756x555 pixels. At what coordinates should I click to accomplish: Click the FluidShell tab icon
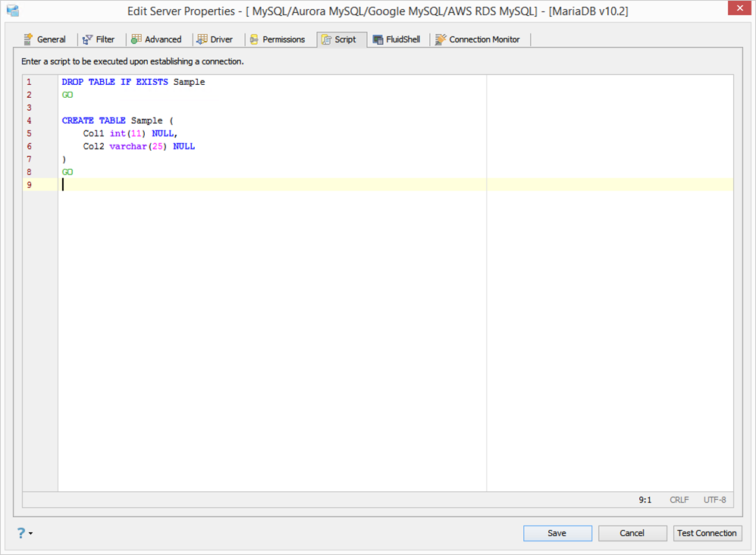pyautogui.click(x=378, y=39)
